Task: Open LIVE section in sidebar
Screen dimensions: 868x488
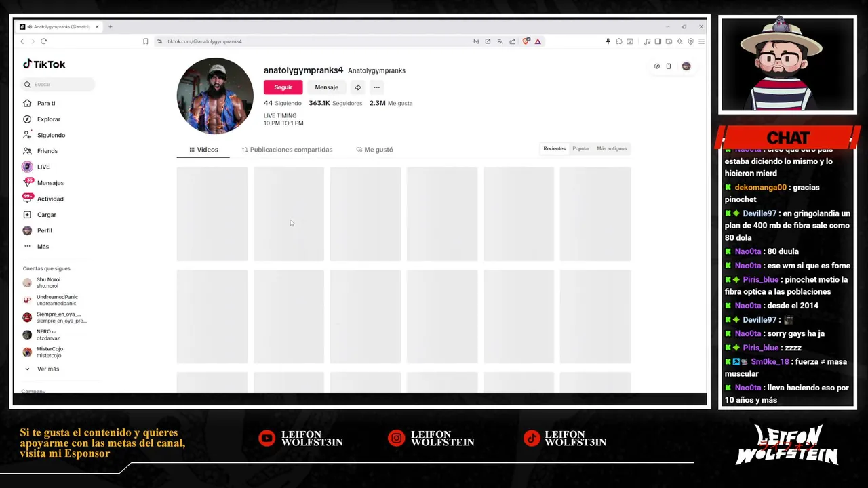Action: click(x=37, y=167)
